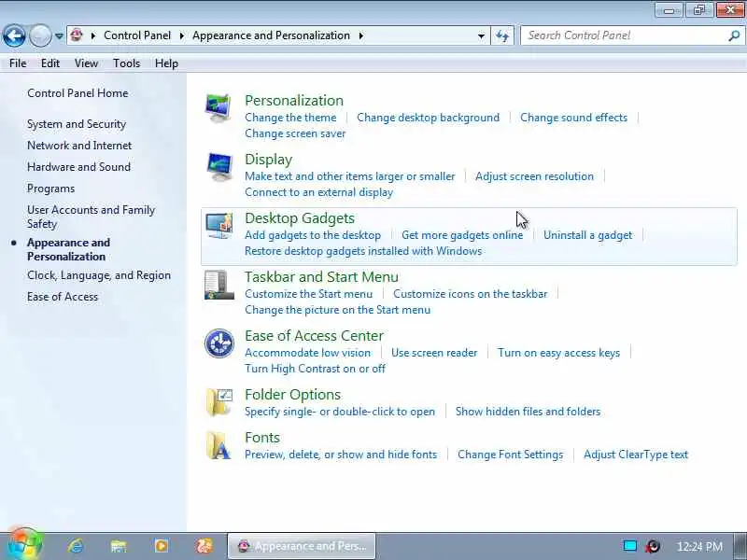Click Customize the Start menu link
This screenshot has height=560, width=747.
(309, 294)
